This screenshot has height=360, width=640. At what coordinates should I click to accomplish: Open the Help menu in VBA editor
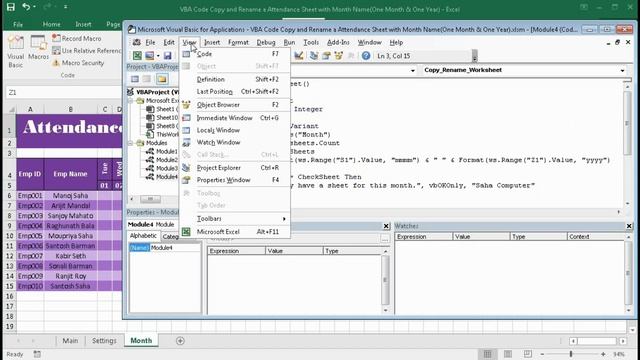(x=396, y=42)
